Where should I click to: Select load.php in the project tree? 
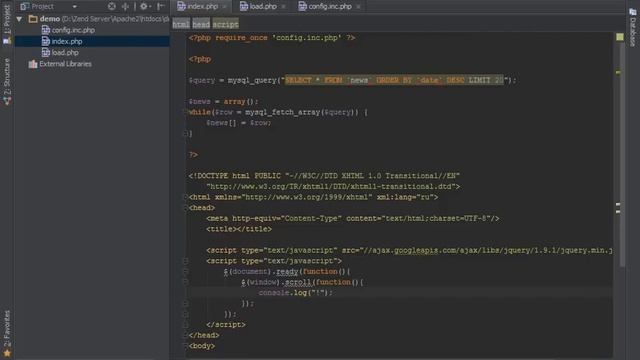click(65, 53)
